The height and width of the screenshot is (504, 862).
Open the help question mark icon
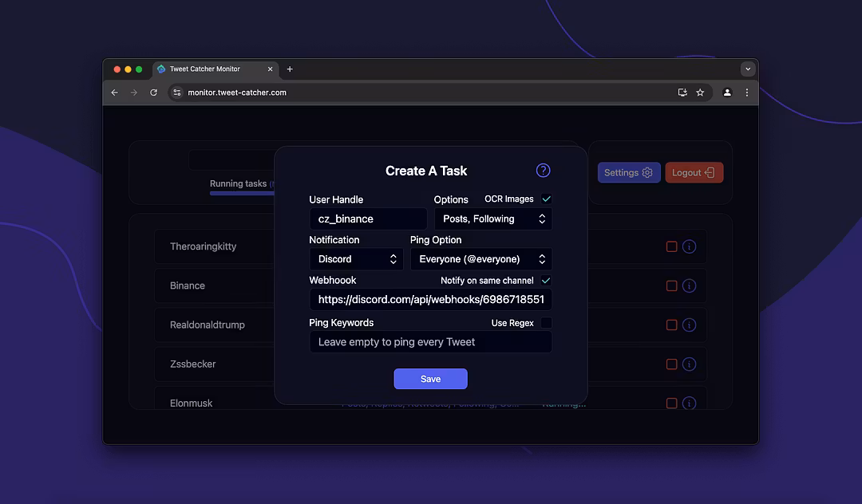pyautogui.click(x=543, y=170)
